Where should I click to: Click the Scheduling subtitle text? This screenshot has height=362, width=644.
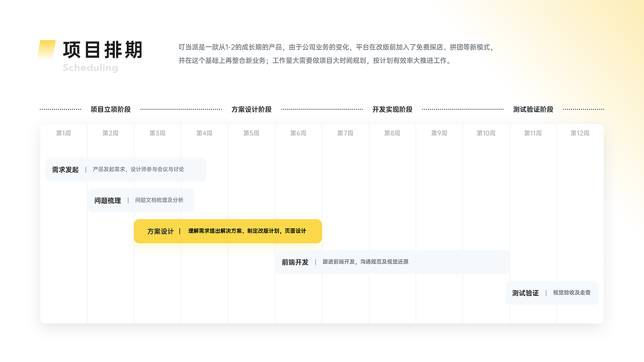click(x=91, y=68)
